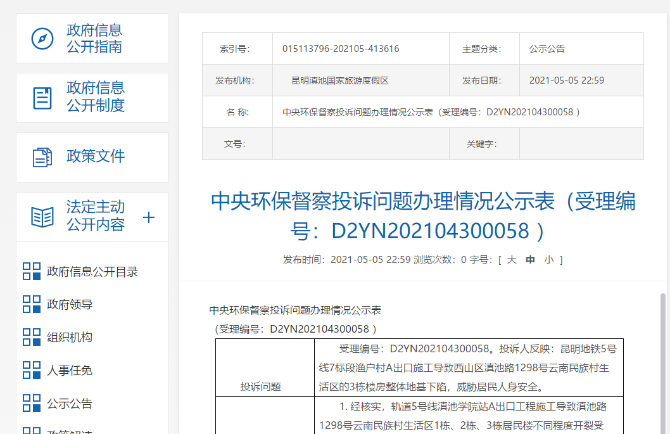Image resolution: width=670 pixels, height=434 pixels.
Task: Go to 公示公告 in the sidebar
Action: click(x=69, y=403)
